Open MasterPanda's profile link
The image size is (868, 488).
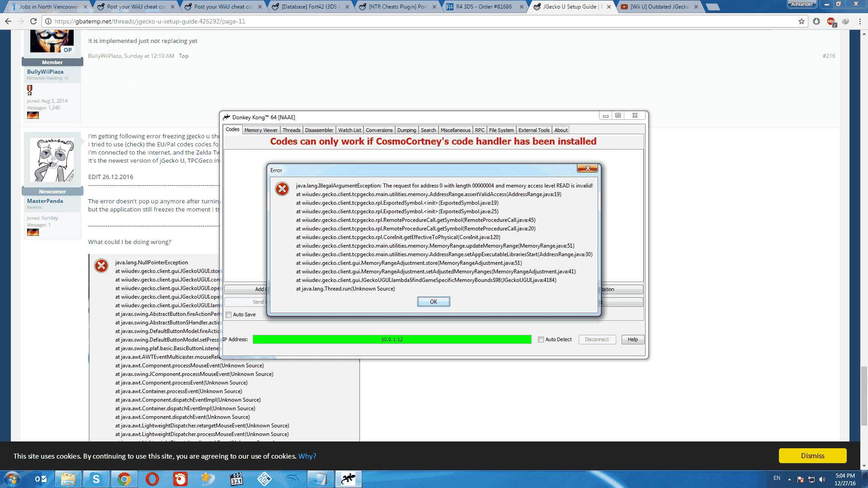click(x=45, y=201)
